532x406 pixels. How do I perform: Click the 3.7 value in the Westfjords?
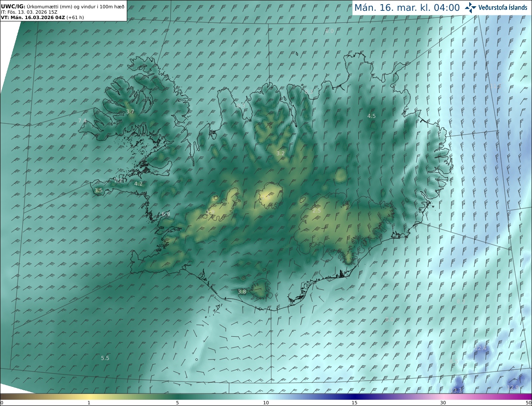click(130, 112)
